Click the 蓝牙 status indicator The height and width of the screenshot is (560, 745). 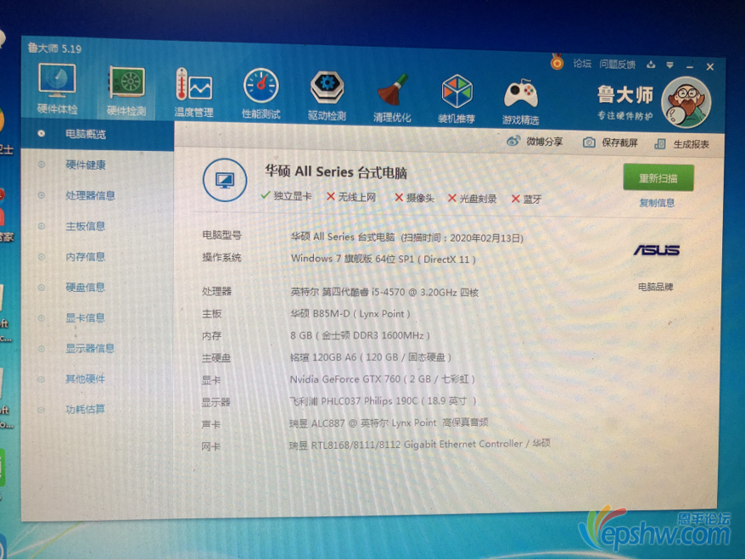[526, 199]
